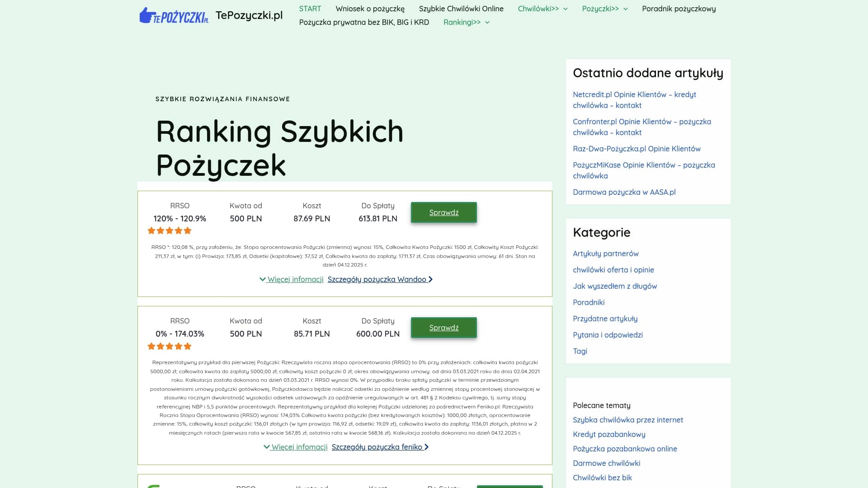Expand Więcej infomacji for the Wandoo offer
The image size is (868, 488).
[292, 279]
